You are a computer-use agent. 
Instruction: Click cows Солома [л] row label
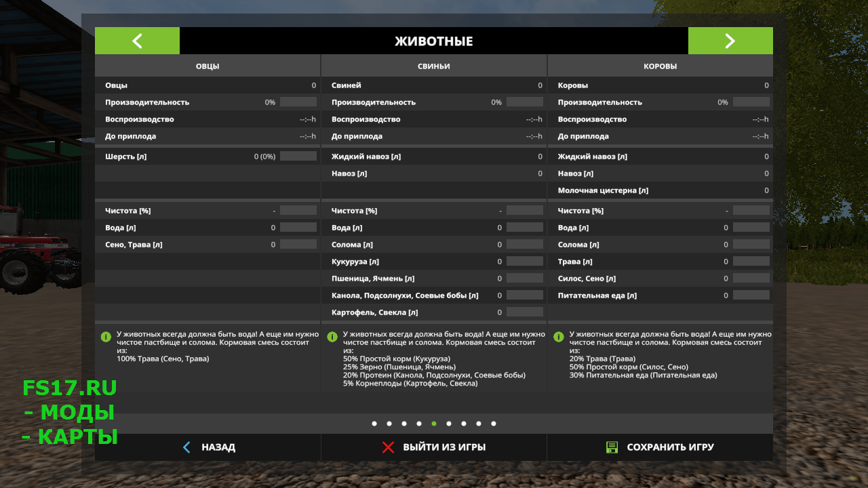[577, 245]
